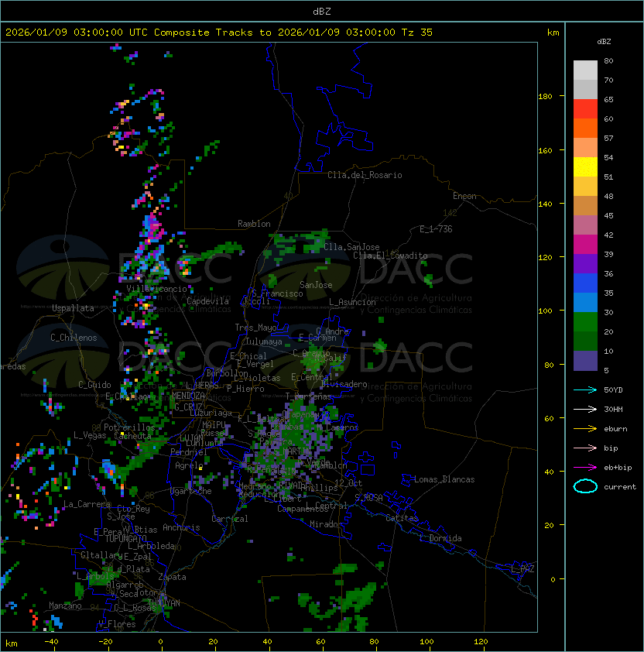Click the Capdevila map label
The height and width of the screenshot is (652, 644).
207,301
